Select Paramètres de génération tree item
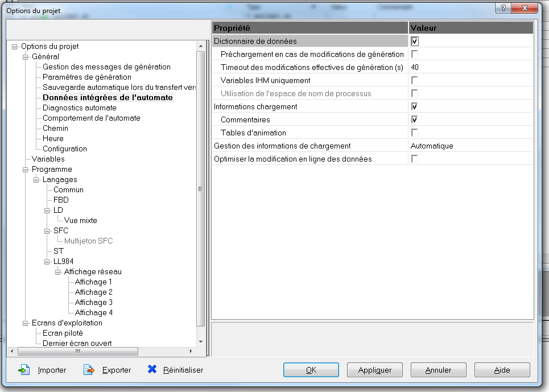Viewport: 549px width, 392px height. pyautogui.click(x=86, y=77)
